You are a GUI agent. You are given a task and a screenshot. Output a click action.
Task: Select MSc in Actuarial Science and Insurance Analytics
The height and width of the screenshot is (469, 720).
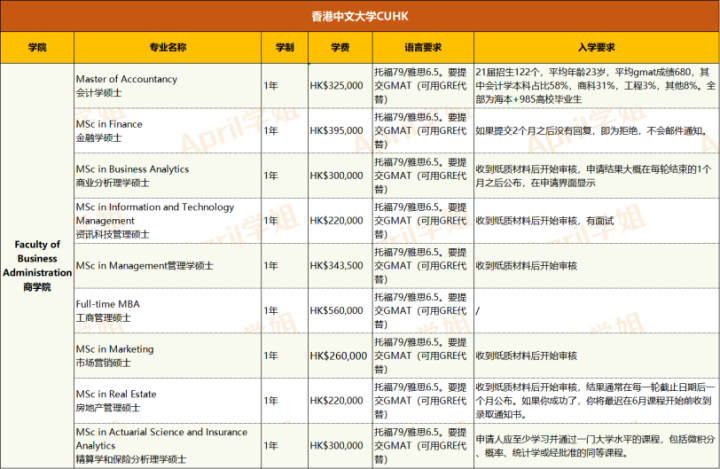pyautogui.click(x=168, y=446)
